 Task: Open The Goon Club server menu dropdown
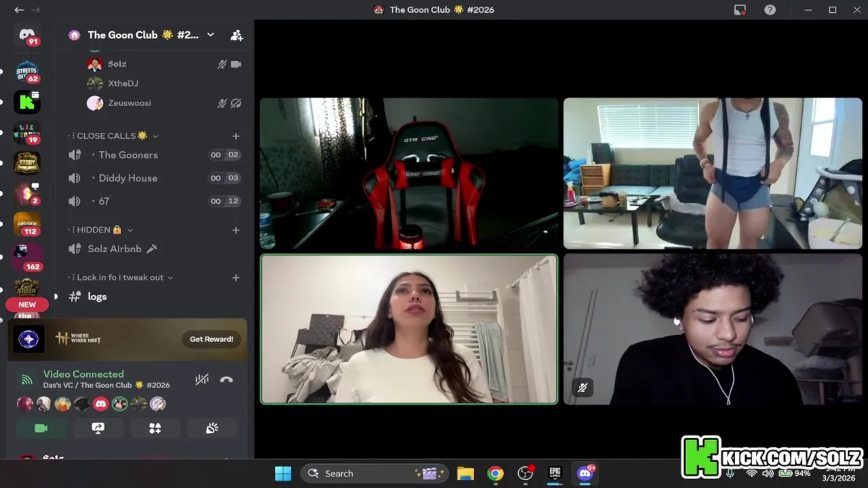(210, 35)
